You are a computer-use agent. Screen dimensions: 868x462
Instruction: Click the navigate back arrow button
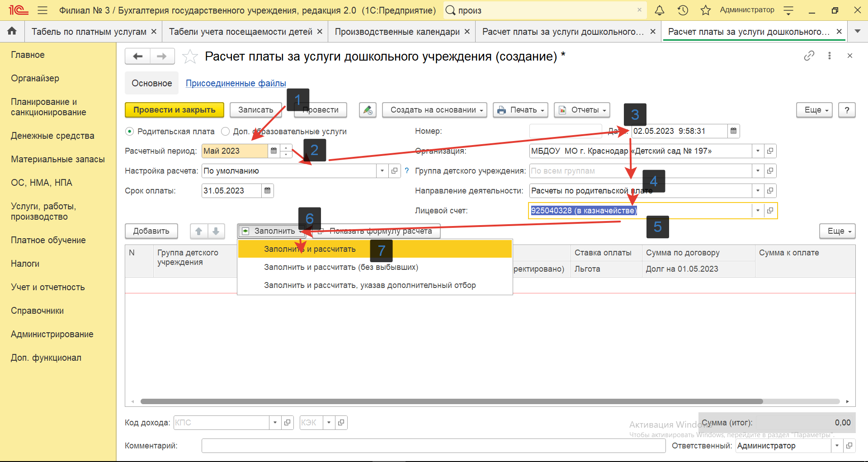coord(138,56)
